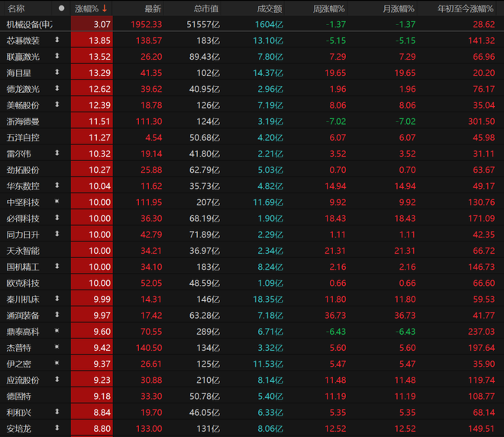The height and width of the screenshot is (437, 504).
Task: Click the marker icon next to 联赢激光
Action: coord(57,56)
